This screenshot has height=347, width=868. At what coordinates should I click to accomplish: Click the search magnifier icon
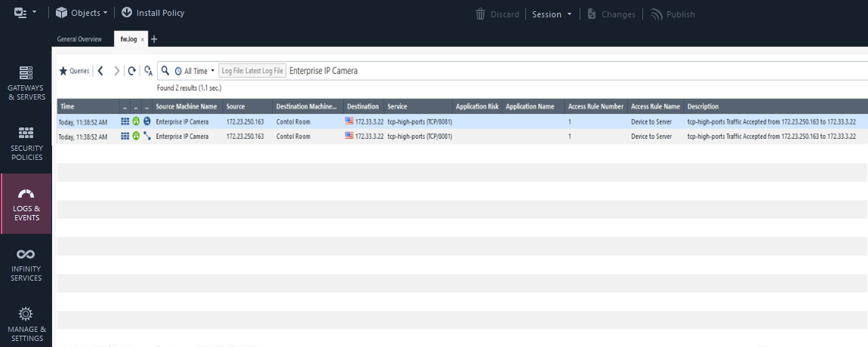pos(165,70)
